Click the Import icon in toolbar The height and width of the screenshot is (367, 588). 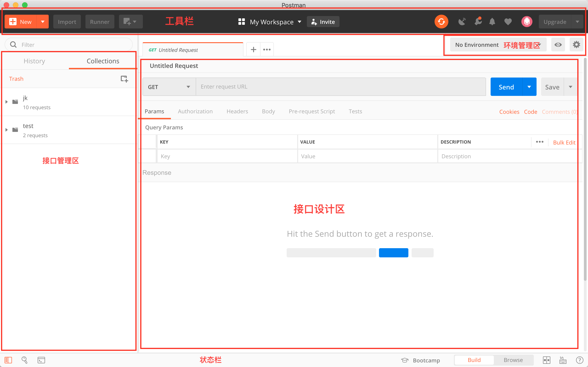pyautogui.click(x=66, y=22)
